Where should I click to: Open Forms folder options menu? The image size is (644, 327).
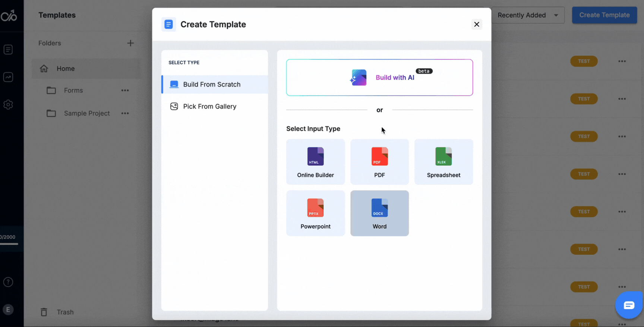[x=125, y=90]
